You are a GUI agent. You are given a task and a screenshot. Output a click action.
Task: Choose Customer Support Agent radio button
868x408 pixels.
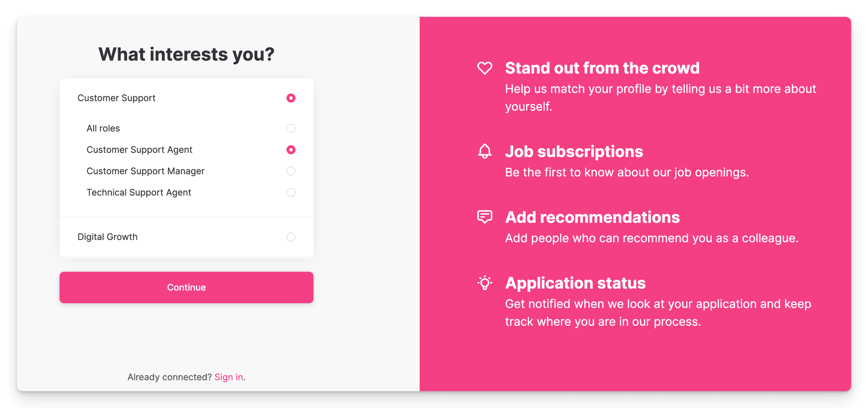pyautogui.click(x=291, y=150)
